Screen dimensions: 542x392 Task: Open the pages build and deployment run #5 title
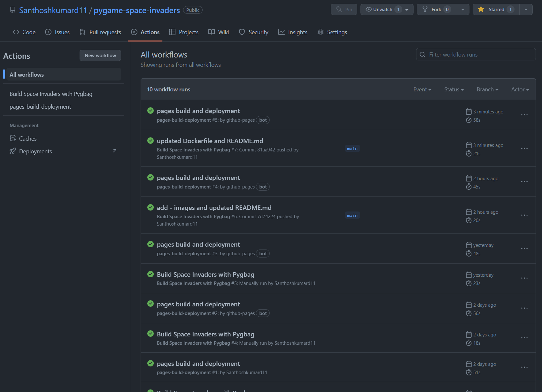coord(198,111)
